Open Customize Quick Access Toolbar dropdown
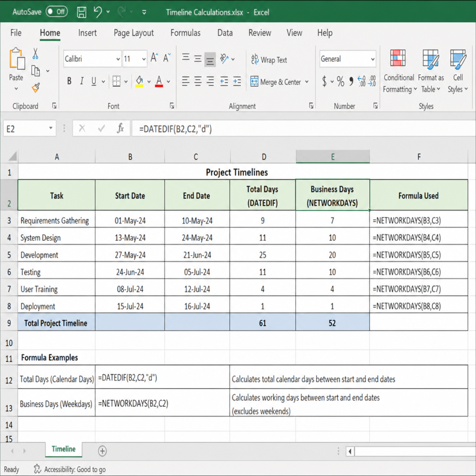 pos(144,12)
